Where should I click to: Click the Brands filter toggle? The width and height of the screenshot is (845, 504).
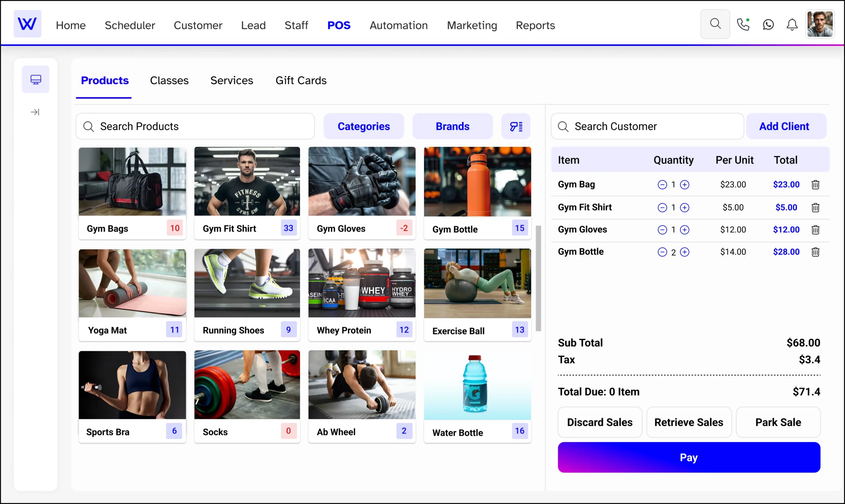pyautogui.click(x=453, y=126)
